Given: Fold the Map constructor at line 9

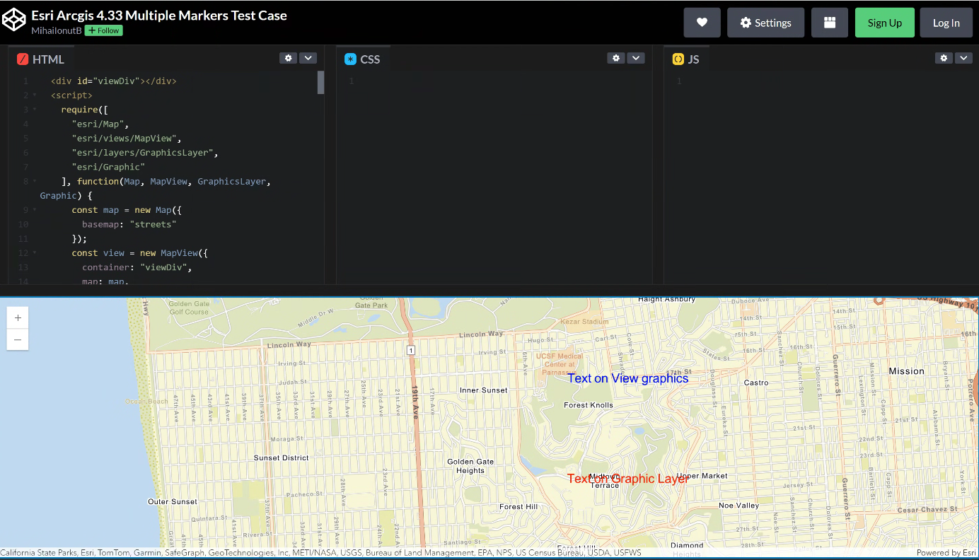Looking at the screenshot, I should click(34, 210).
